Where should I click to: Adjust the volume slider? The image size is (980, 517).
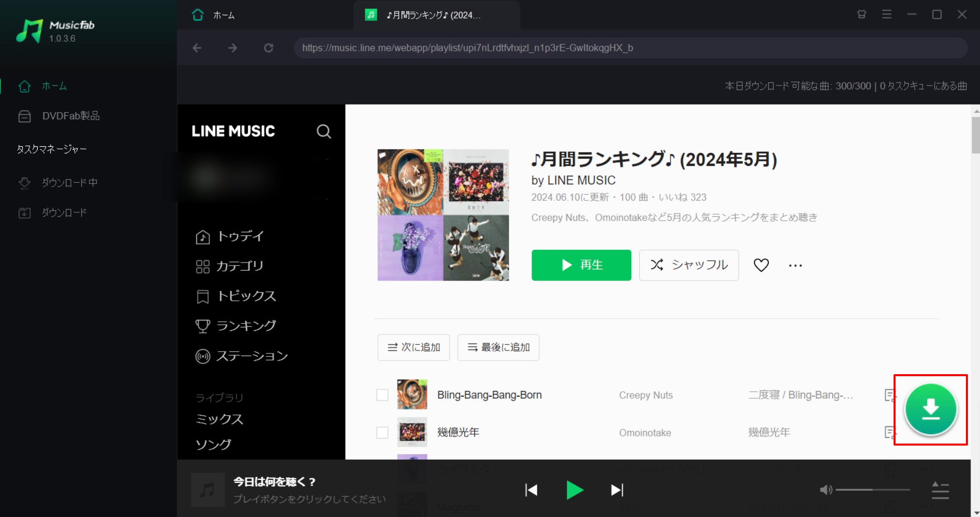(873, 489)
